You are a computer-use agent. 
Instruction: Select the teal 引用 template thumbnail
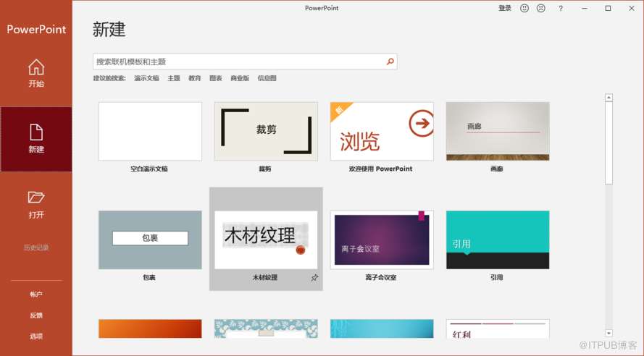click(x=498, y=240)
